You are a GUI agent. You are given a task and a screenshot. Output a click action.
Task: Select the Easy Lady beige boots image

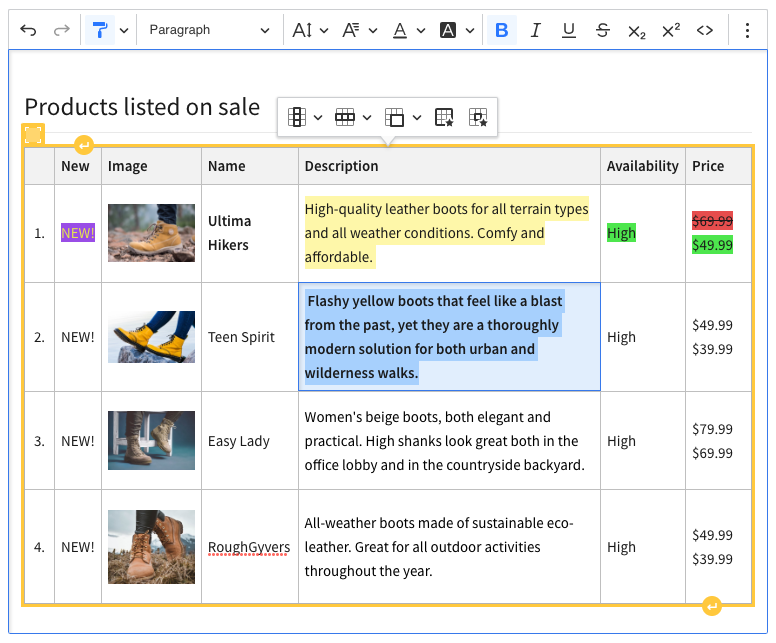[x=151, y=441]
